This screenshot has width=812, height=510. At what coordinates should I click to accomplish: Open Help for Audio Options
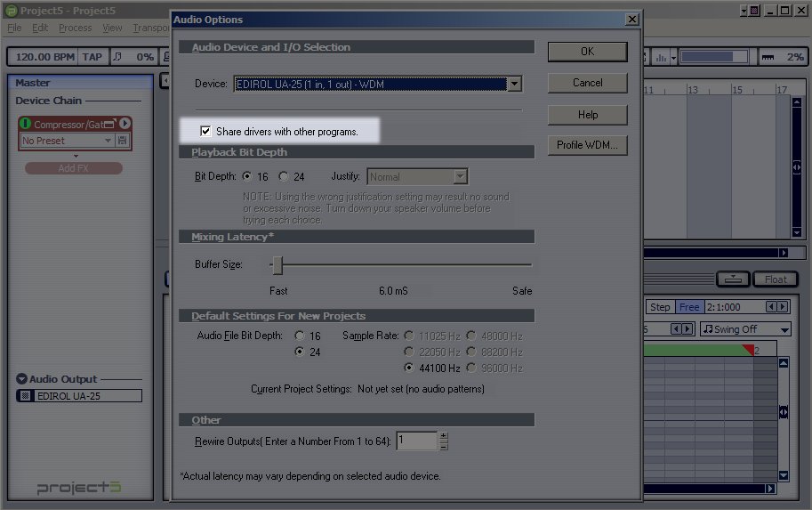[587, 115]
